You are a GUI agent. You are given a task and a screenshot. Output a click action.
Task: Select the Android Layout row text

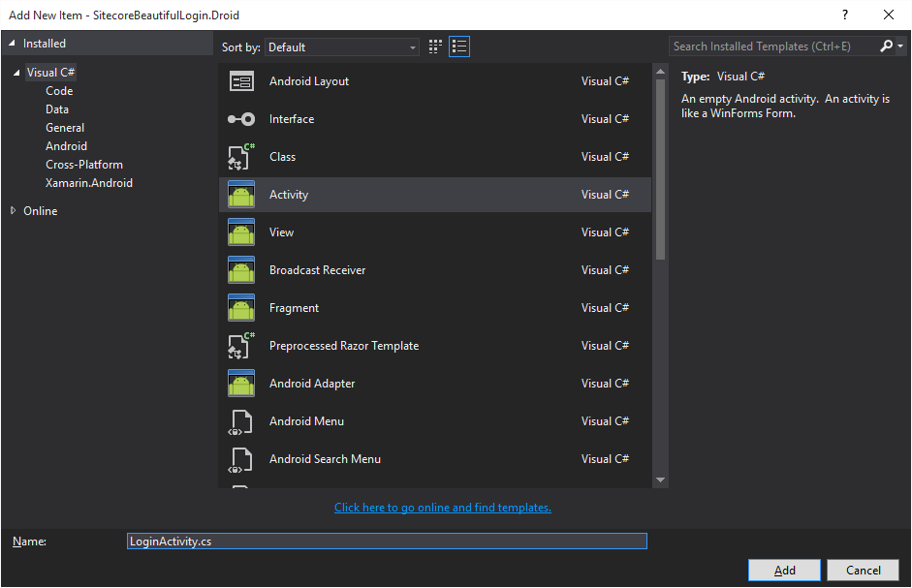309,81
